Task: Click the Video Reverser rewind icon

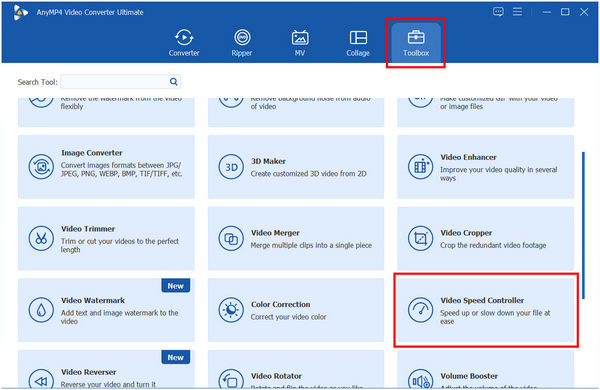Action: [41, 380]
